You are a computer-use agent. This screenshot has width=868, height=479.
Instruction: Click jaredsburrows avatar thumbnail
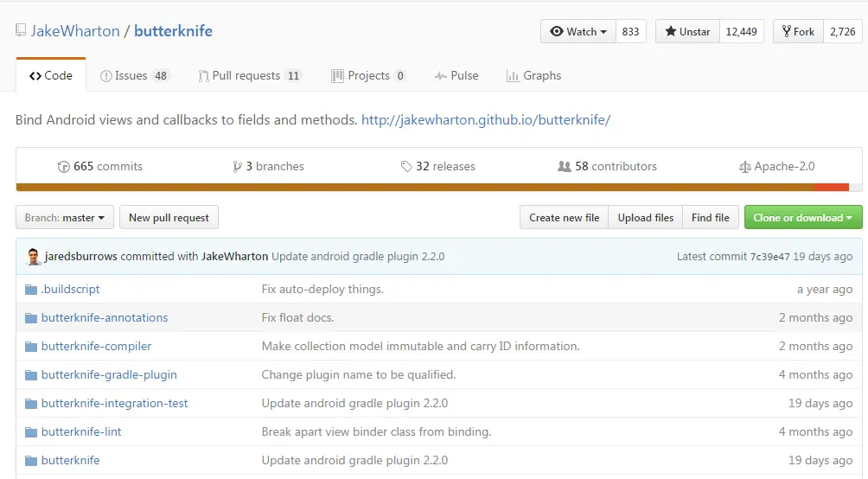[33, 257]
